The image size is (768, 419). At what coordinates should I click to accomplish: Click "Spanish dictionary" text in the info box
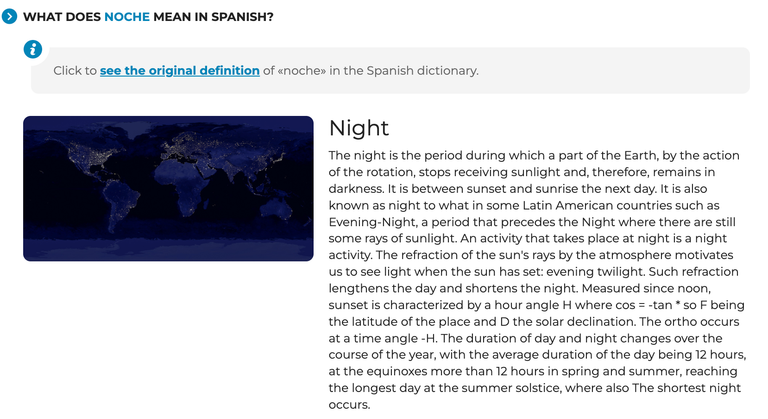pyautogui.click(x=422, y=71)
